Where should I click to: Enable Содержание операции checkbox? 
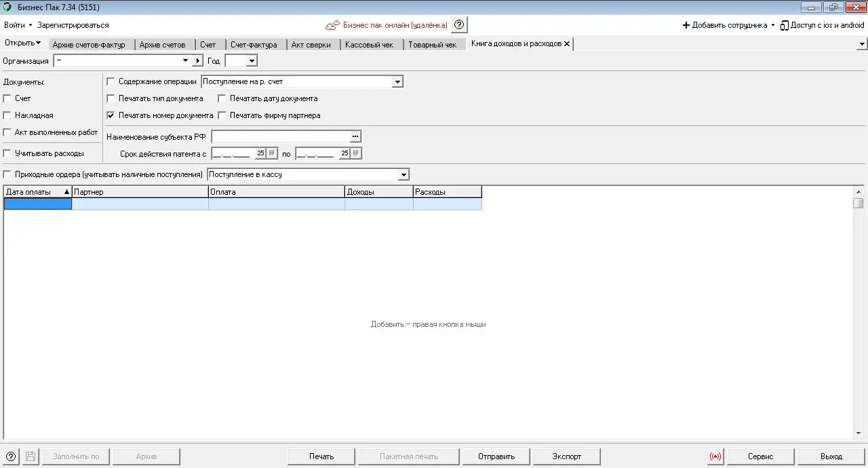(111, 81)
